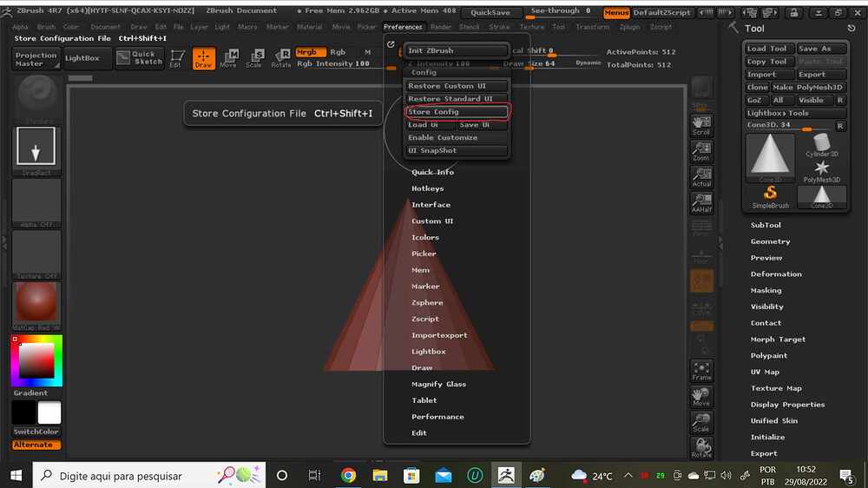Image resolution: width=868 pixels, height=488 pixels.
Task: Toggle the Rgb channel button
Action: pos(338,52)
